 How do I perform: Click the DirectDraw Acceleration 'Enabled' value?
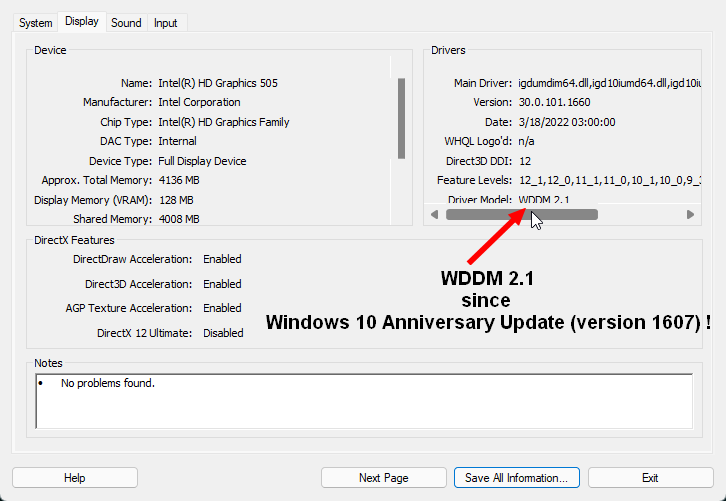click(x=222, y=259)
